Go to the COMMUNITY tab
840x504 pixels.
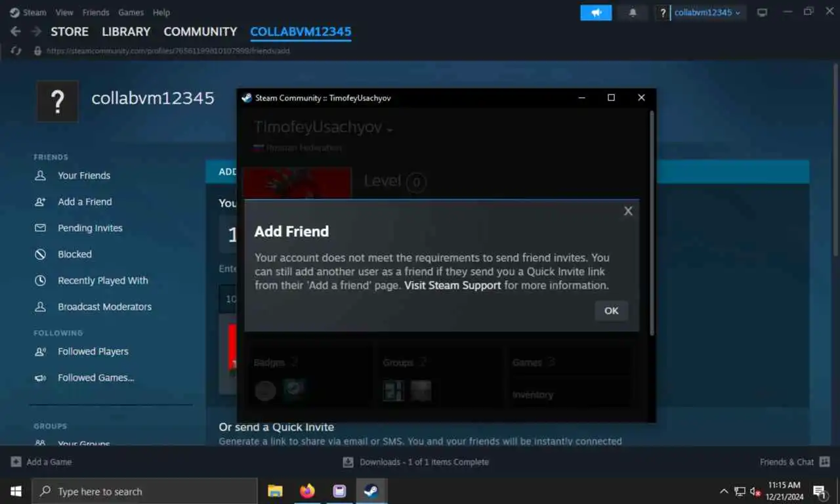point(200,31)
